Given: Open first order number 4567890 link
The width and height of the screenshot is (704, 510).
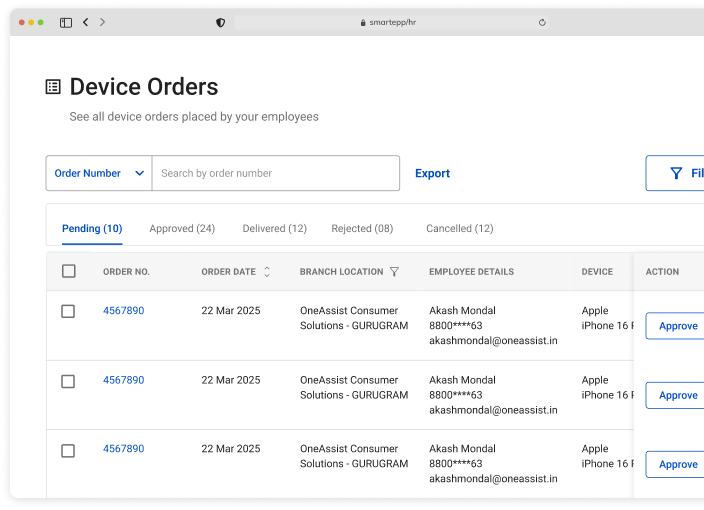Looking at the screenshot, I should pyautogui.click(x=123, y=311).
